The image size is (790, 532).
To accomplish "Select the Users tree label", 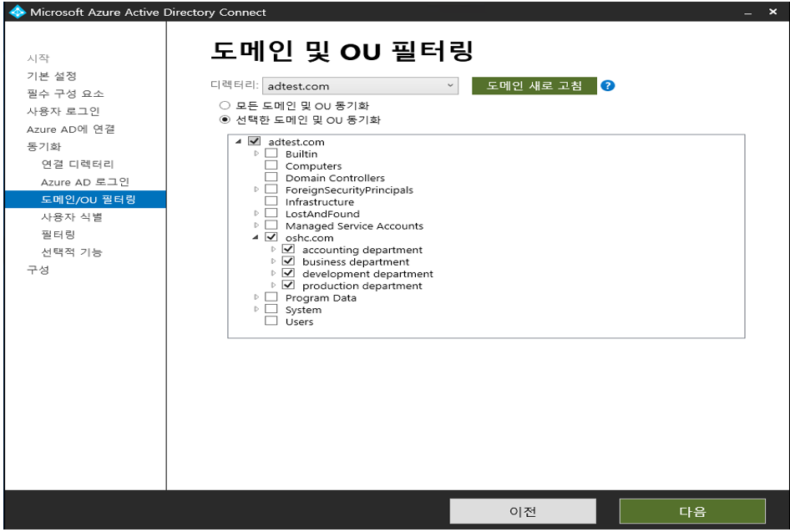I will [x=299, y=322].
